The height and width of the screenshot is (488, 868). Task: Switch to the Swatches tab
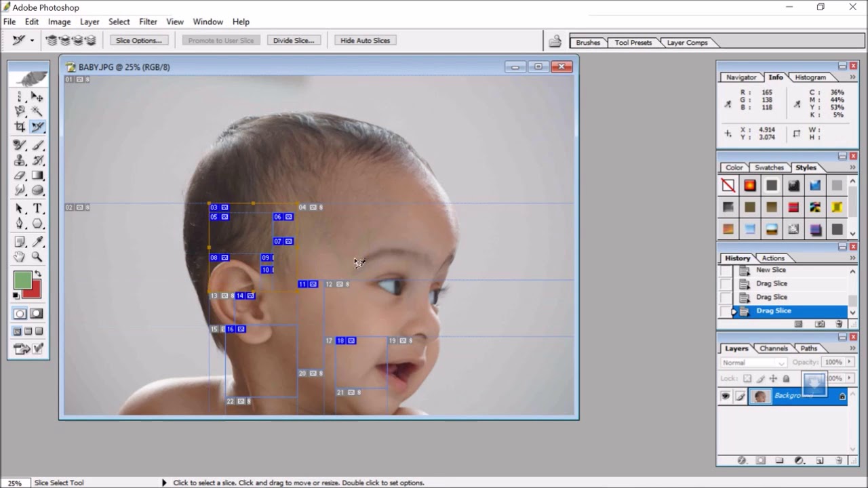tap(769, 167)
